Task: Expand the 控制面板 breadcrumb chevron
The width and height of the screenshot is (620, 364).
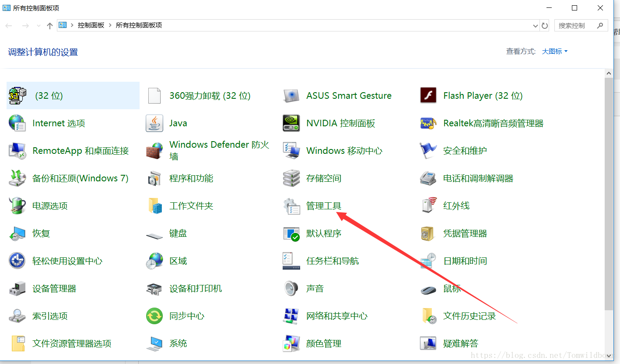Action: 109,25
